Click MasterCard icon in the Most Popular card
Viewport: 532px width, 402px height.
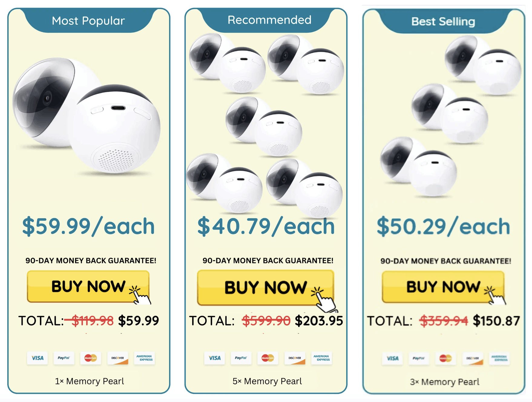point(90,358)
